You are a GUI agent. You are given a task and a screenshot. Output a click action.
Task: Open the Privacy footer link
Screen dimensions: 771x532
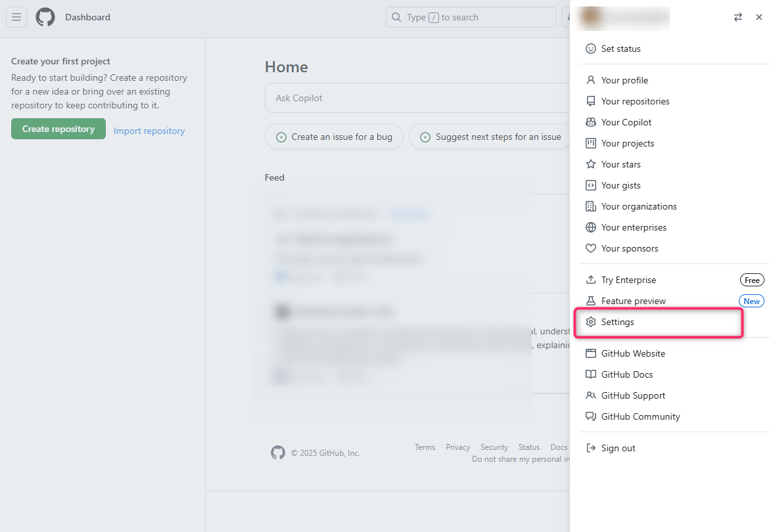(x=457, y=447)
